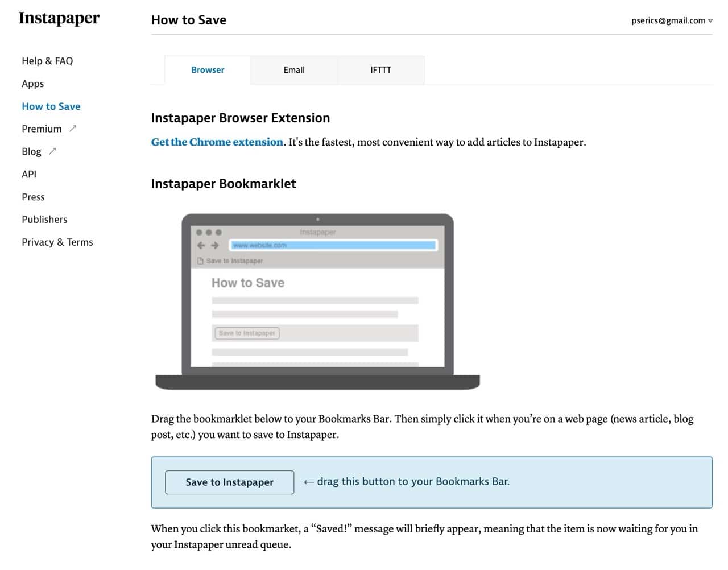
Task: Click the How to Save page title
Action: pos(189,20)
